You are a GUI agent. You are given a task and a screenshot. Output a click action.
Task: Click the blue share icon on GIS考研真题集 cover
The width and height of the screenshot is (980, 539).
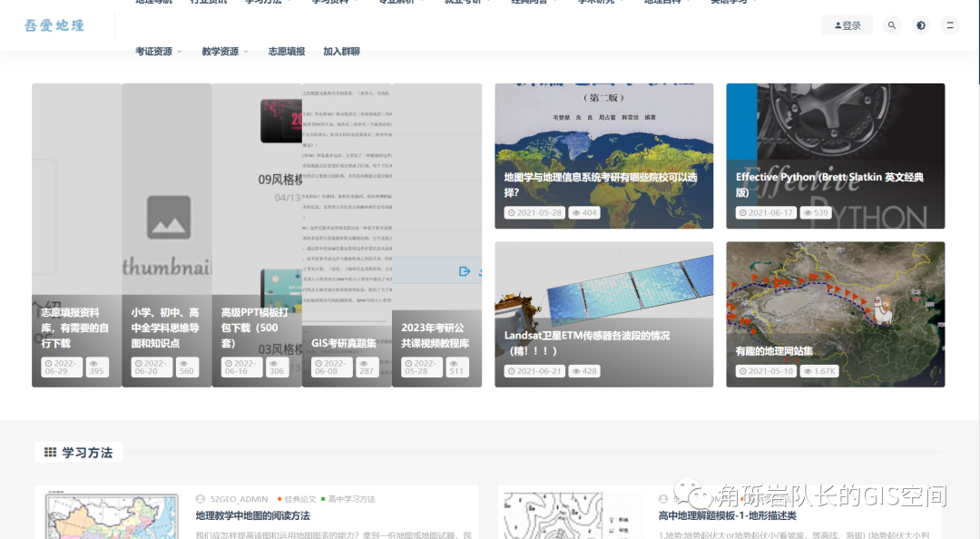click(465, 270)
